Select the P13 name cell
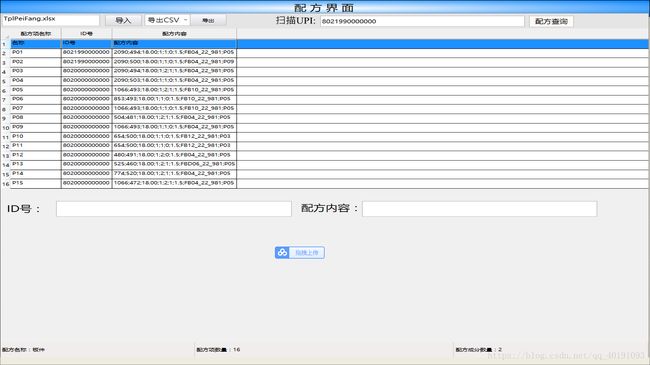Image resolution: width=650 pixels, height=365 pixels. pos(36,165)
